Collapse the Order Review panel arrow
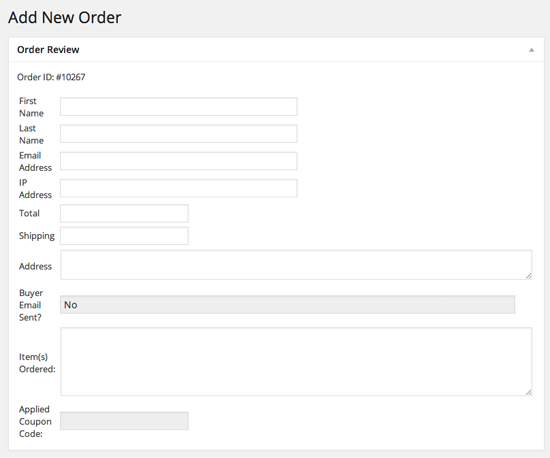The height and width of the screenshot is (458, 550). tap(531, 50)
